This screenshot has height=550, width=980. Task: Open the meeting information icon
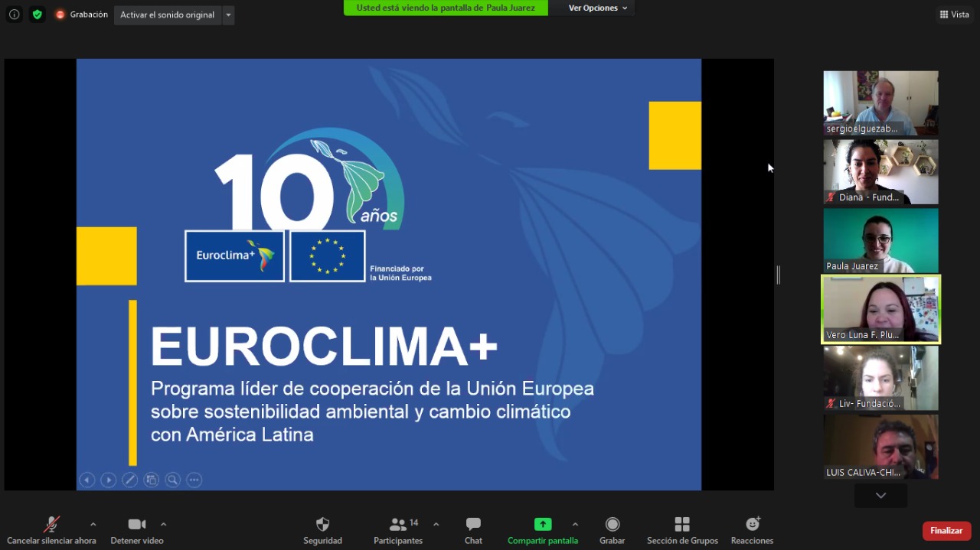click(x=14, y=15)
